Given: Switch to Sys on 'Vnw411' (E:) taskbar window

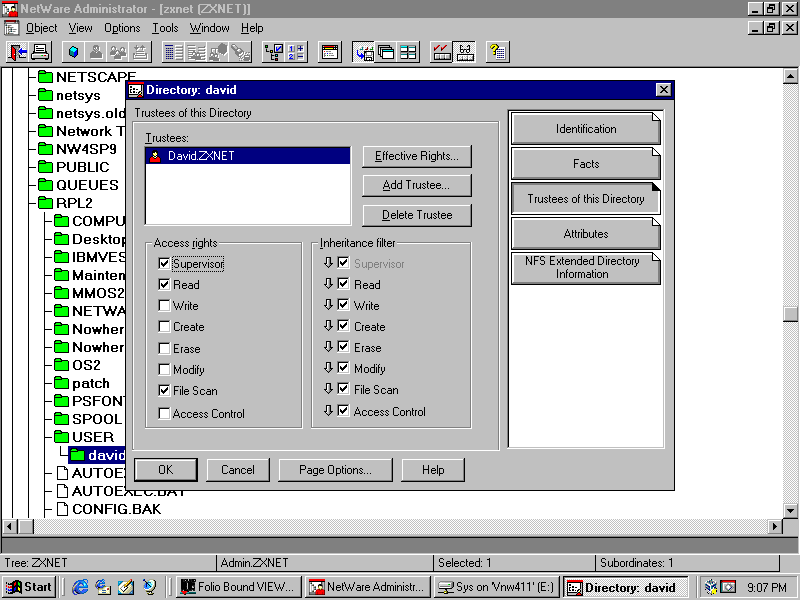Looking at the screenshot, I should tap(497, 587).
